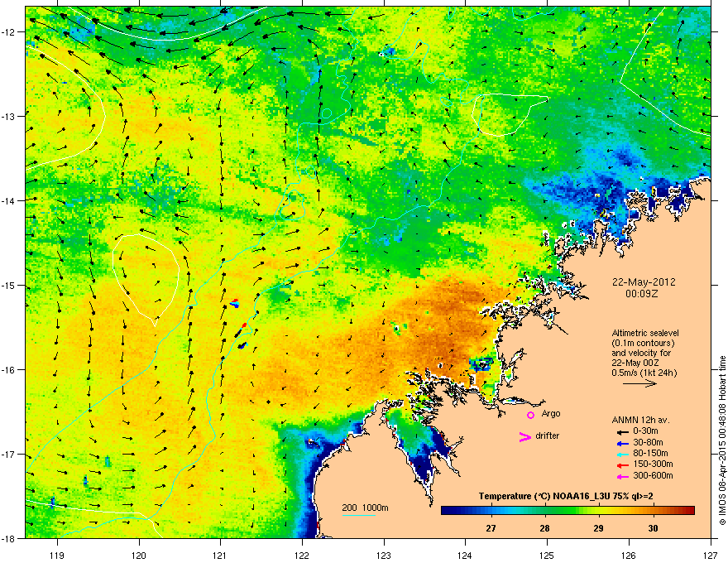Click the latitude axis label -13
This screenshot has height=563, width=728.
click(x=8, y=116)
